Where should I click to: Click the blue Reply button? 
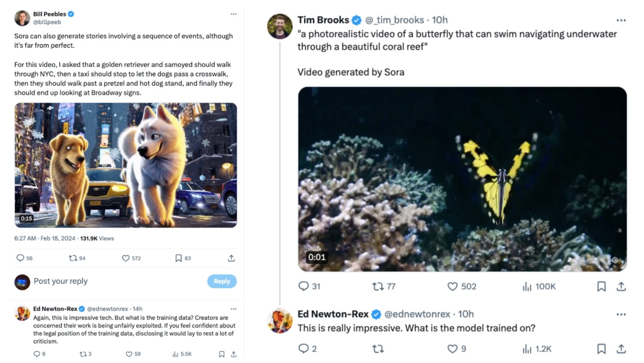pyautogui.click(x=222, y=281)
